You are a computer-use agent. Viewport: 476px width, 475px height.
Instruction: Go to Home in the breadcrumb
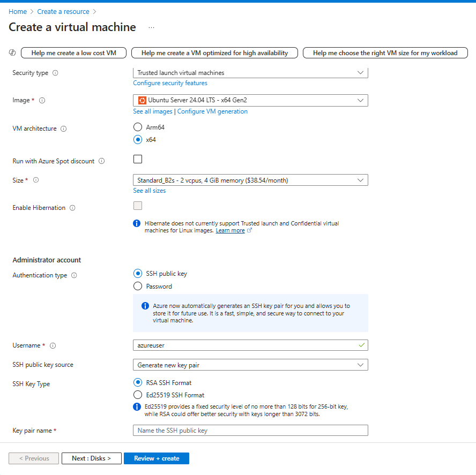[18, 12]
